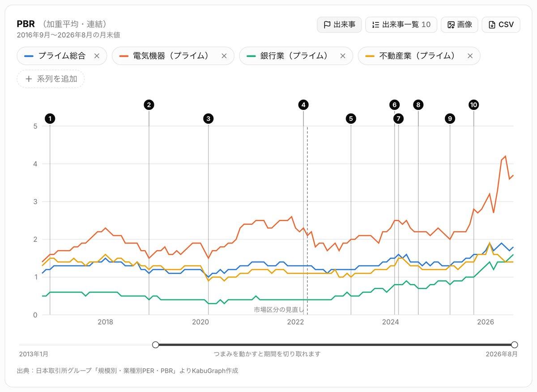
Task: Open event marker 9
Action: [x=450, y=118]
